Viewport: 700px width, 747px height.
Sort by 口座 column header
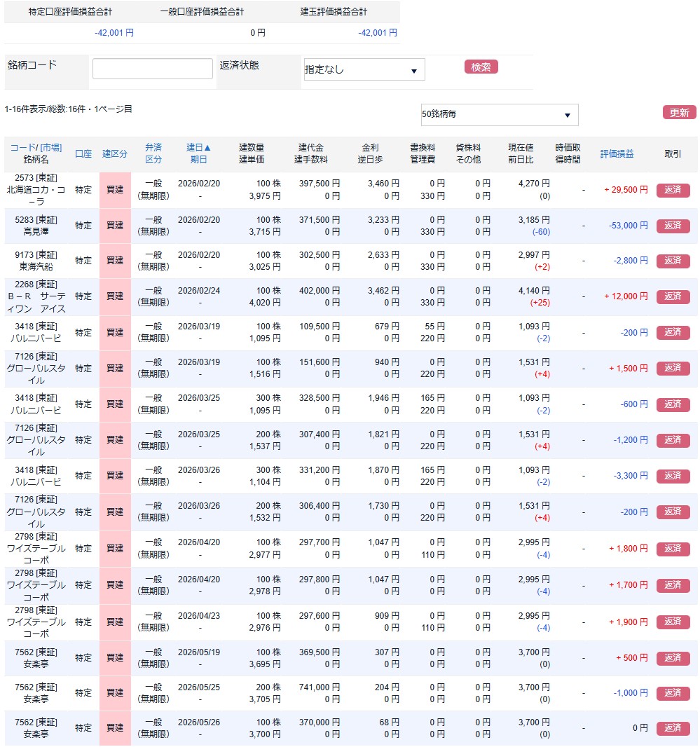83,154
